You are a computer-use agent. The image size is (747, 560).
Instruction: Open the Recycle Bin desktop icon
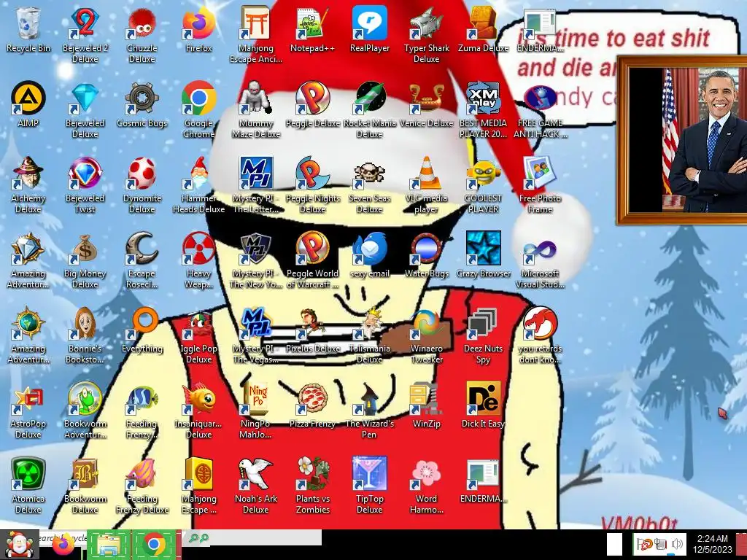(x=28, y=29)
